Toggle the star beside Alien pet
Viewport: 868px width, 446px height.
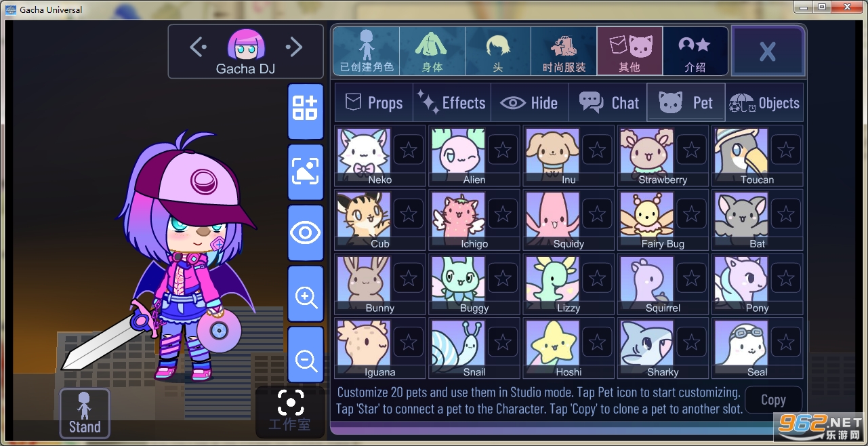(503, 150)
